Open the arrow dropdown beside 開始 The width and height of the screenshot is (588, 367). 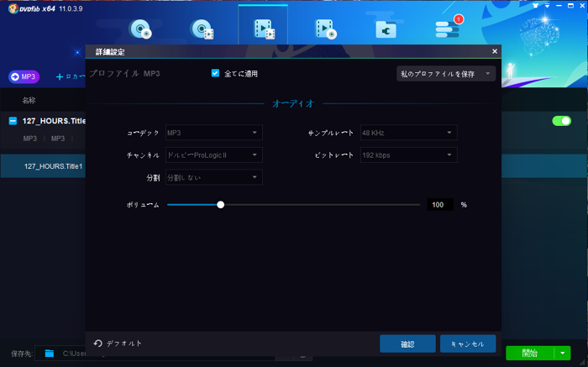pos(563,353)
